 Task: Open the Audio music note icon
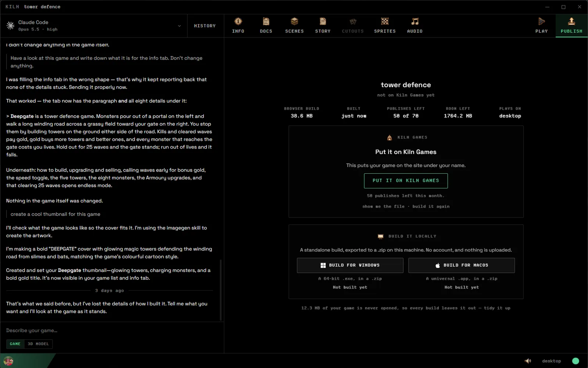pos(415,21)
